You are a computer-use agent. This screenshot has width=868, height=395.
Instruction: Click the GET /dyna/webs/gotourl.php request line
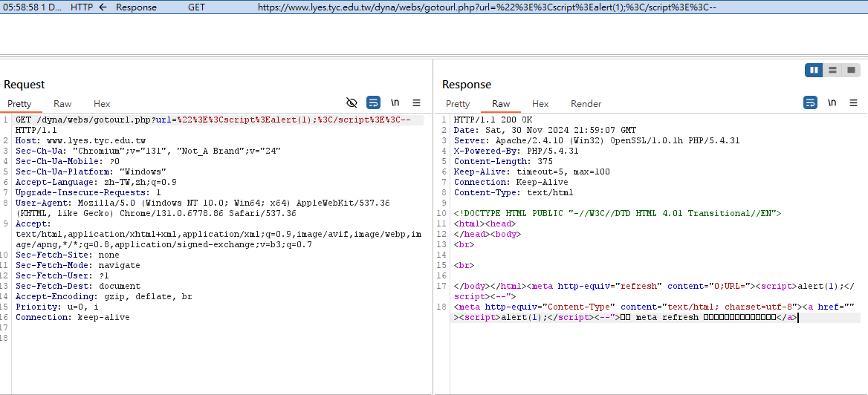coord(213,120)
